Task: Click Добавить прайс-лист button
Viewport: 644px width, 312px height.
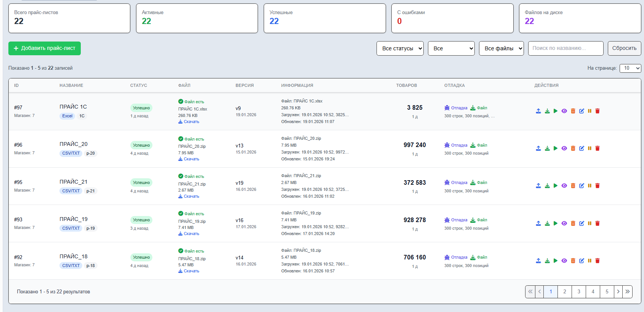Action: click(45, 48)
